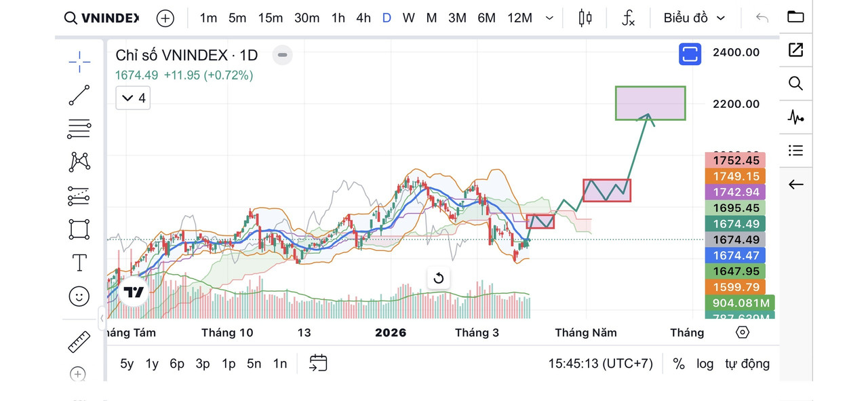Set the 1y date range

pos(152,364)
